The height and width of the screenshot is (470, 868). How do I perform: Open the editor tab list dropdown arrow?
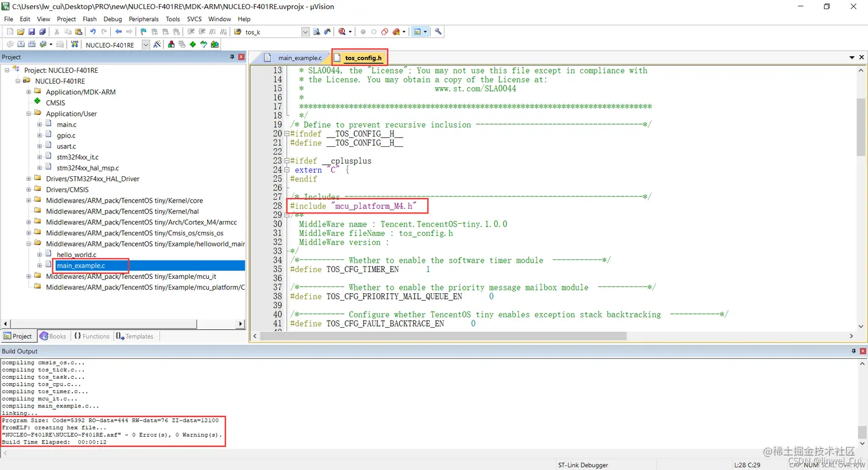(x=852, y=57)
